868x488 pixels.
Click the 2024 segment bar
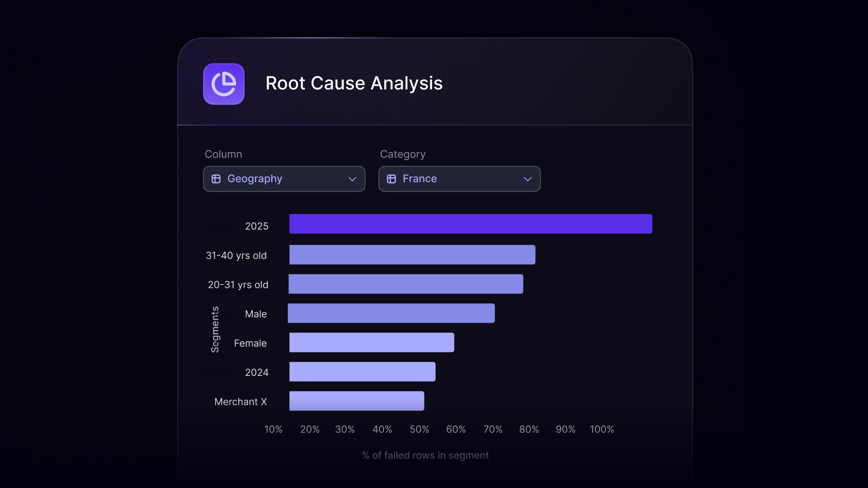pos(362,372)
